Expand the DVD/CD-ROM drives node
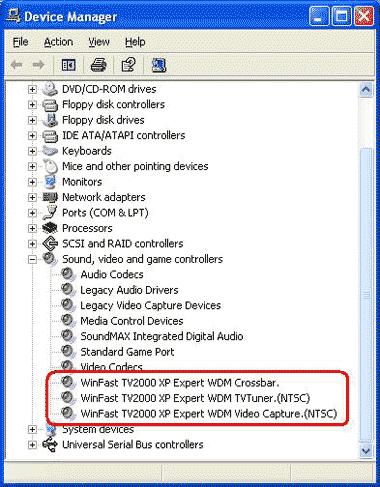The image size is (380, 487). coord(32,89)
